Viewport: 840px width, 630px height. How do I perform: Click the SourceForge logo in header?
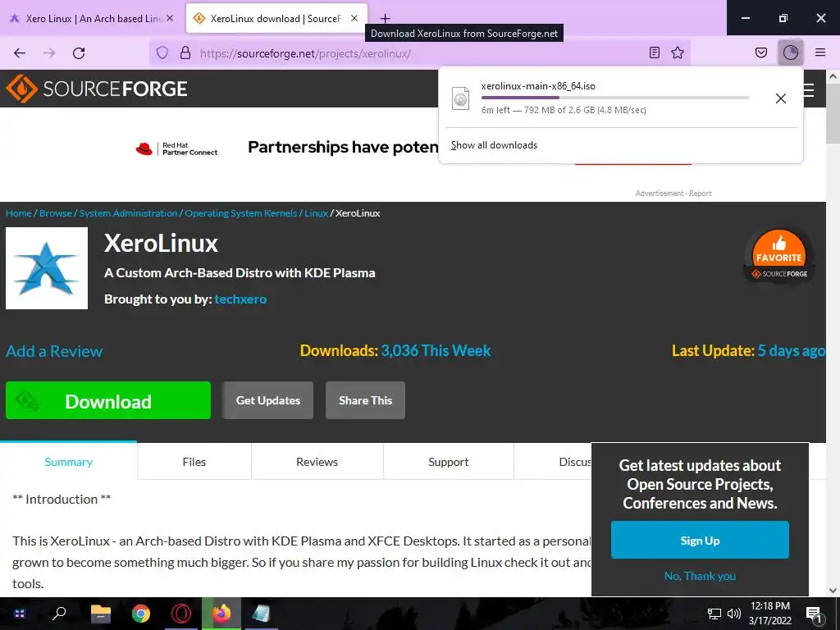(97, 89)
